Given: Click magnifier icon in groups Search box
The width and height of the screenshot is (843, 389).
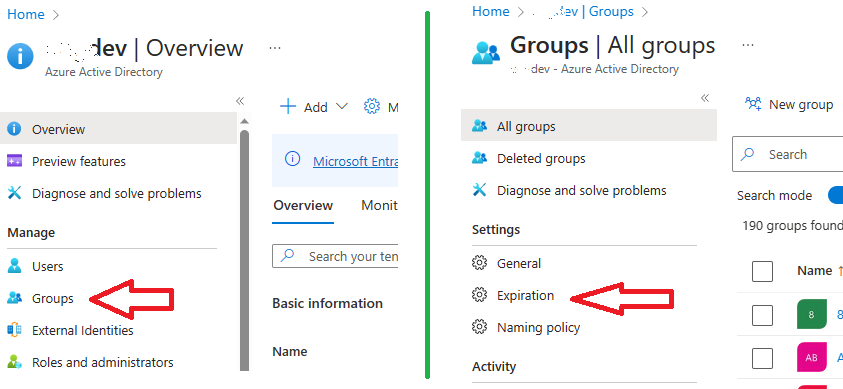Looking at the screenshot, I should coord(748,155).
